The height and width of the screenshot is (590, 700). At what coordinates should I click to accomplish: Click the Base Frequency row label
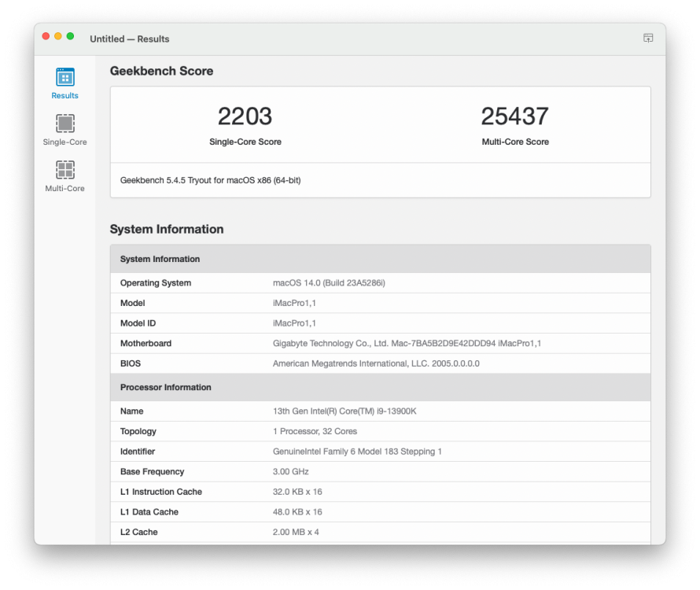point(152,471)
